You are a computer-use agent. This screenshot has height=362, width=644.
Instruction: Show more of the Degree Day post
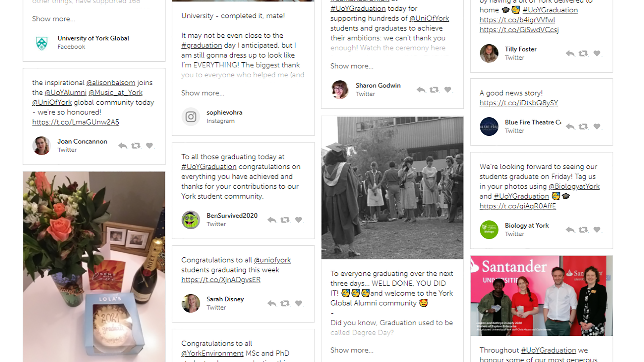click(x=352, y=350)
